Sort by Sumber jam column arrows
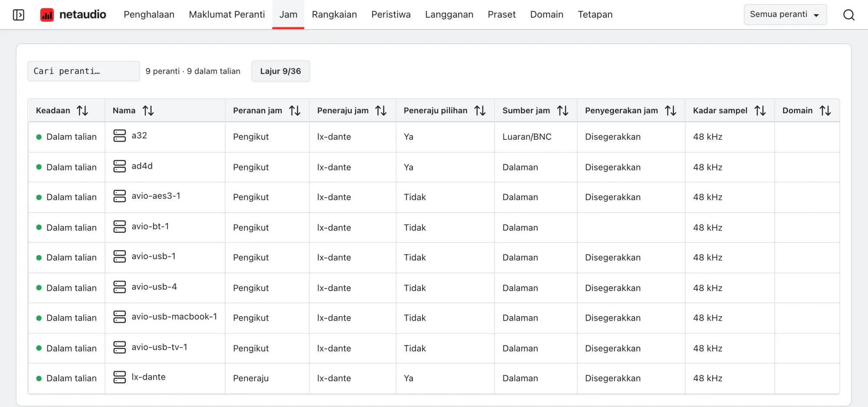Image resolution: width=868 pixels, height=407 pixels. tap(563, 111)
